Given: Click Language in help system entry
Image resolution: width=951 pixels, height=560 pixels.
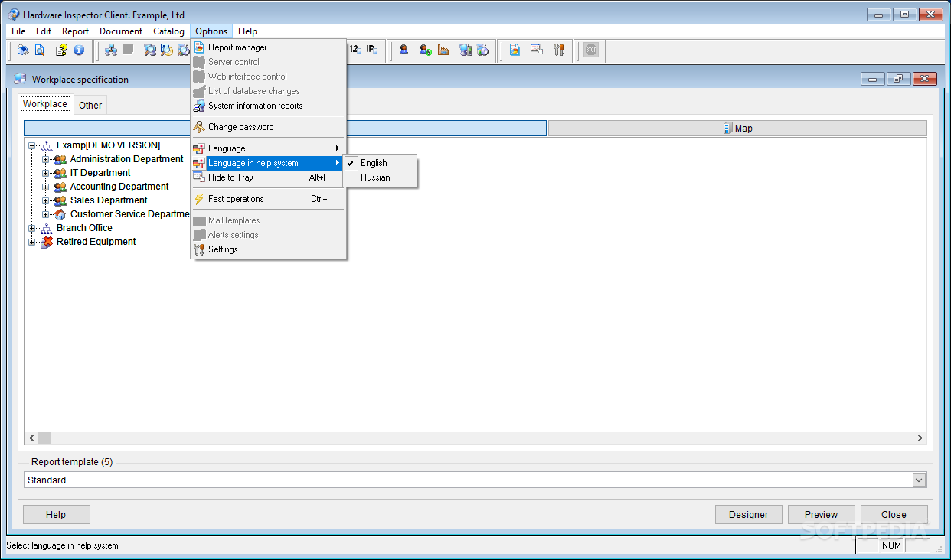Looking at the screenshot, I should coord(268,163).
